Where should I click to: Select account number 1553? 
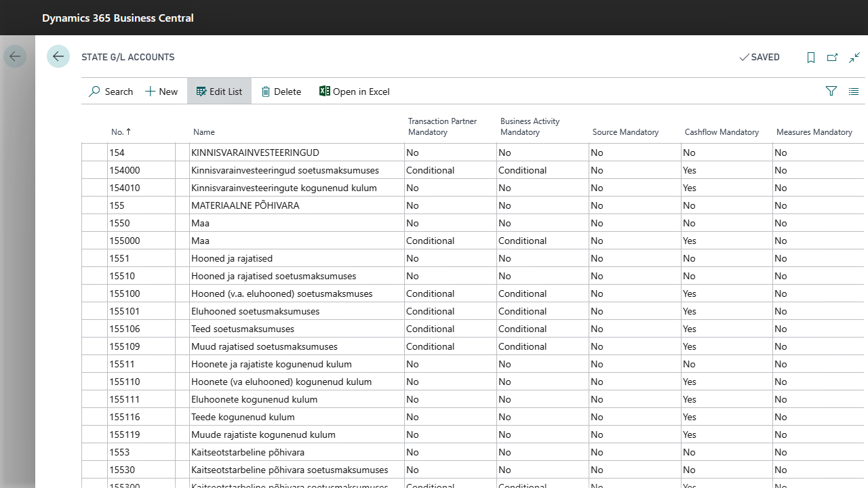click(141, 452)
